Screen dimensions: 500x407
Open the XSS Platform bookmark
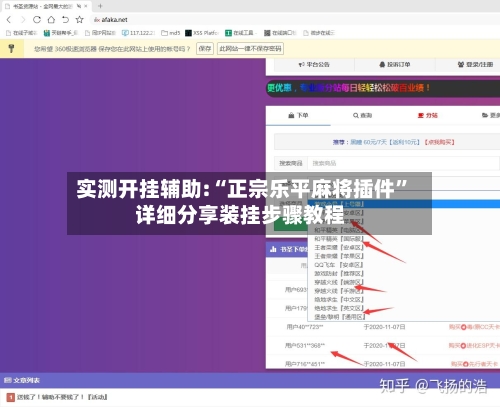[x=202, y=33]
